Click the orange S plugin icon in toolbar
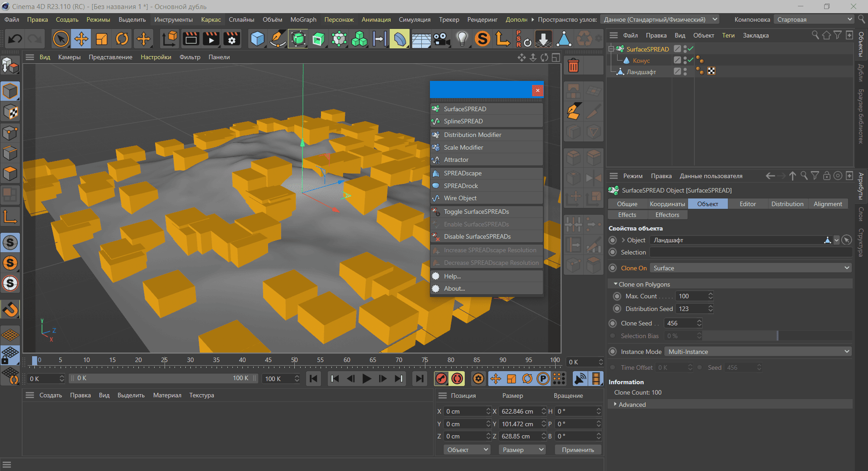The height and width of the screenshot is (471, 868). 482,39
